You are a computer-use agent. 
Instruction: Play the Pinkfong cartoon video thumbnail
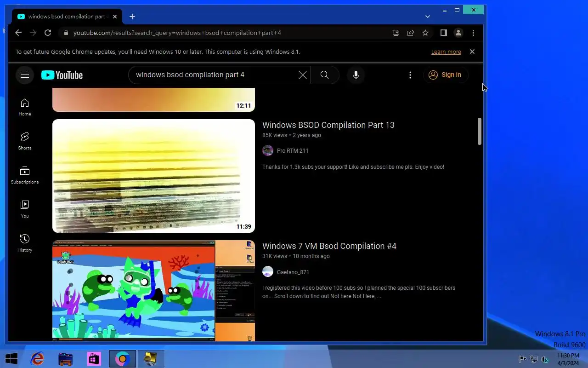(x=153, y=291)
